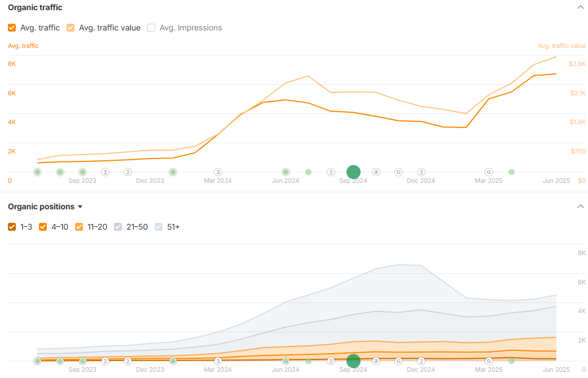This screenshot has height=378, width=588.
Task: Click G marker above Mar 2025 in positions chart
Action: (x=489, y=361)
